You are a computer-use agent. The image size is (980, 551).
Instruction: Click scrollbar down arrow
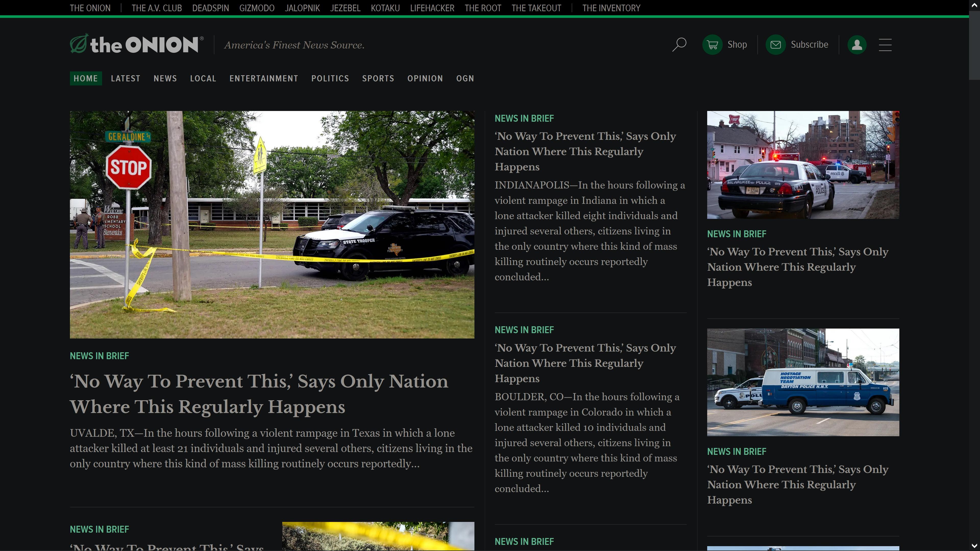[974, 546]
